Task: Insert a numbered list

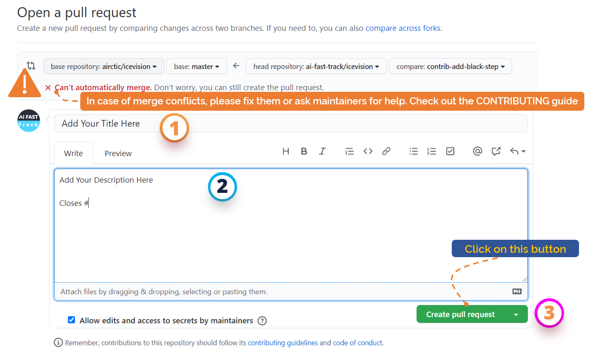Action: click(x=431, y=151)
